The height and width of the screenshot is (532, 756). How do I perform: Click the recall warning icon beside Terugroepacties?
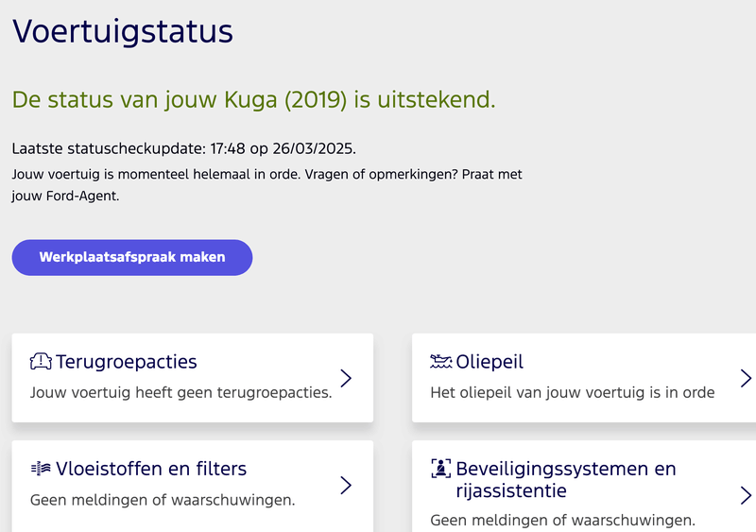(x=41, y=361)
